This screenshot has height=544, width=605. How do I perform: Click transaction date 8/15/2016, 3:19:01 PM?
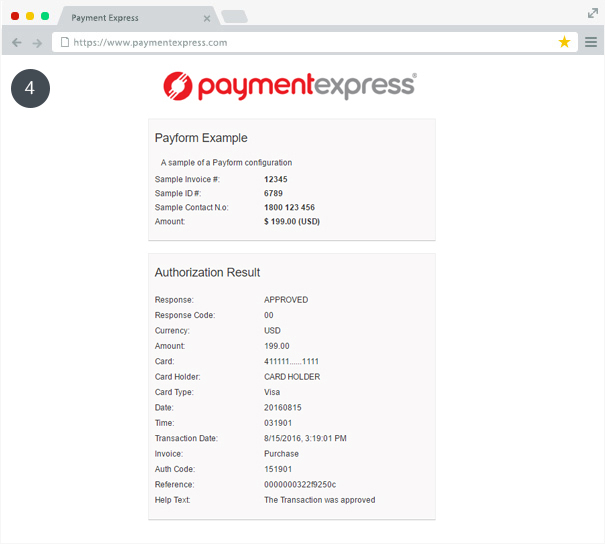(x=305, y=439)
